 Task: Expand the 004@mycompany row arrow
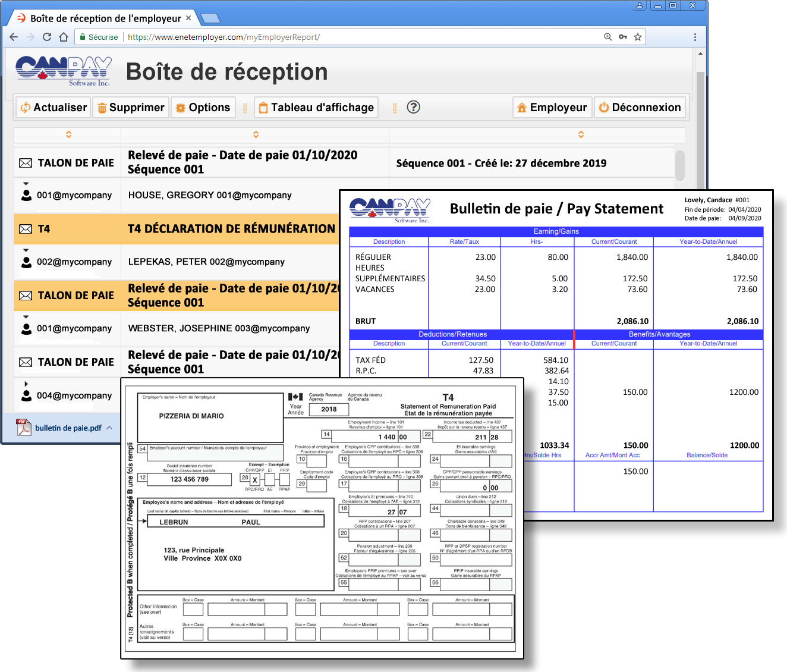click(26, 384)
